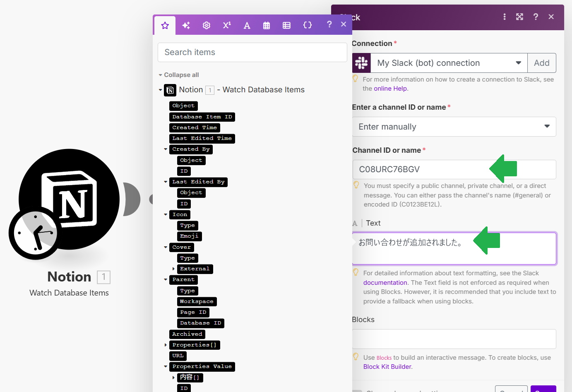The height and width of the screenshot is (392, 572).
Task: Insert the Page ID pill
Action: pyautogui.click(x=193, y=312)
